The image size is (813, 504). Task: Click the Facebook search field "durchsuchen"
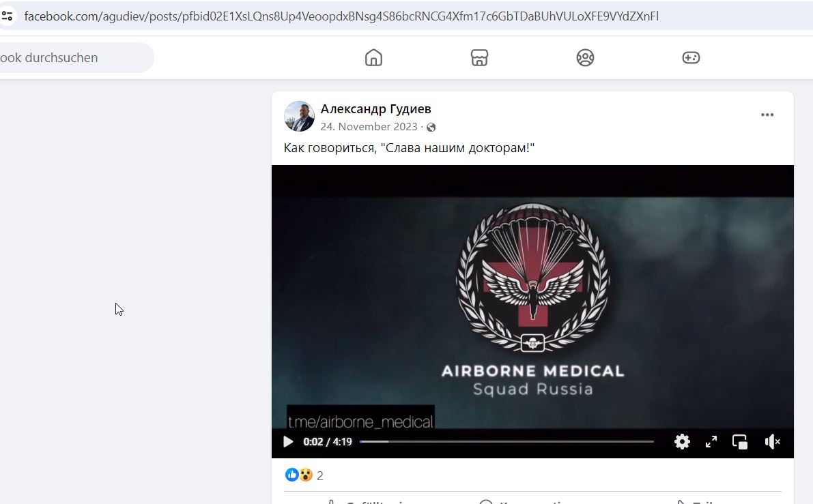76,57
